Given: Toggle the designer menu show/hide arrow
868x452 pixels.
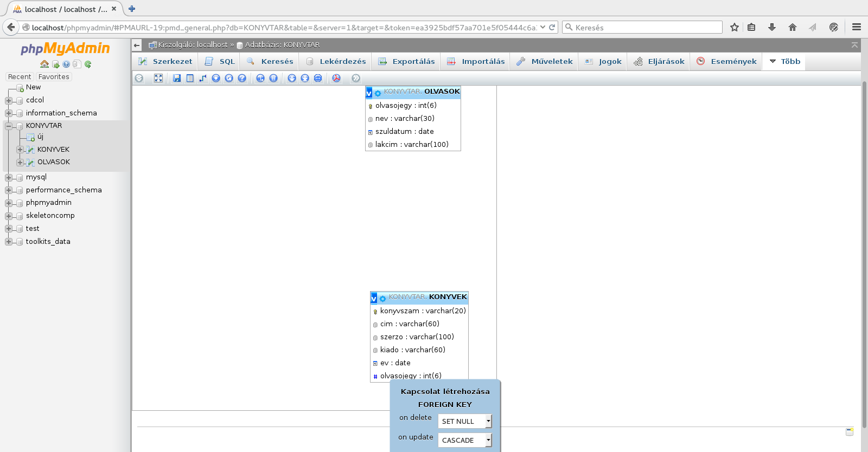Looking at the screenshot, I should [139, 78].
